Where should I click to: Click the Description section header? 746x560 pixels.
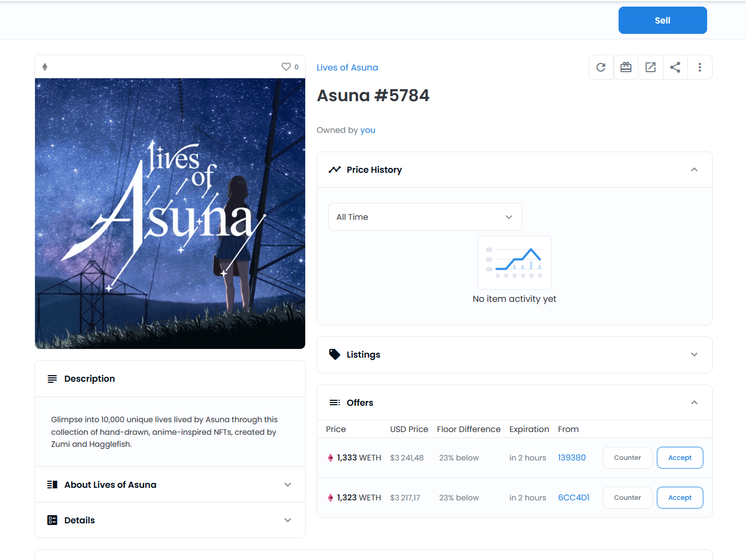pyautogui.click(x=170, y=378)
